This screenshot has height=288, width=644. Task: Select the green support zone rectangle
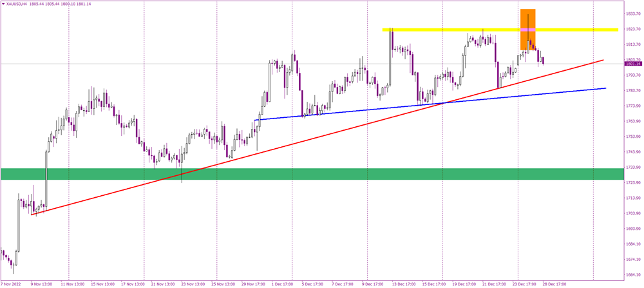coord(312,174)
